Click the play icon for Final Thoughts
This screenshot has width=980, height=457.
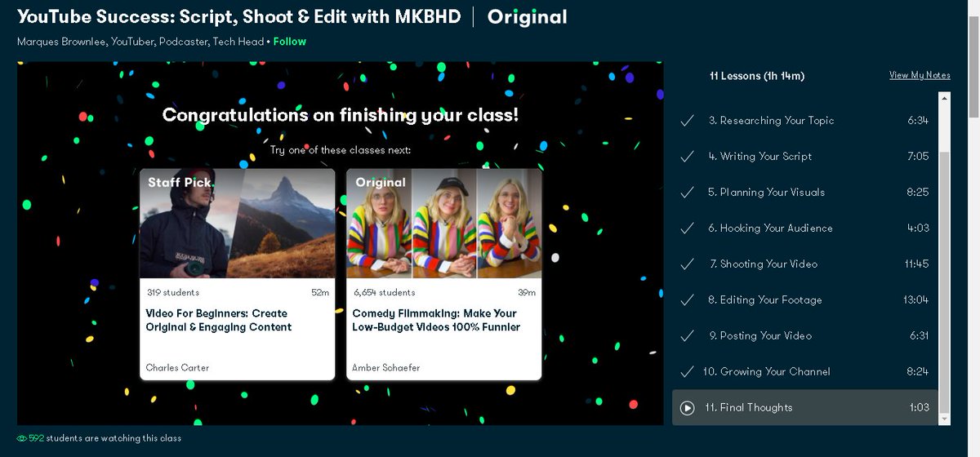coord(687,408)
